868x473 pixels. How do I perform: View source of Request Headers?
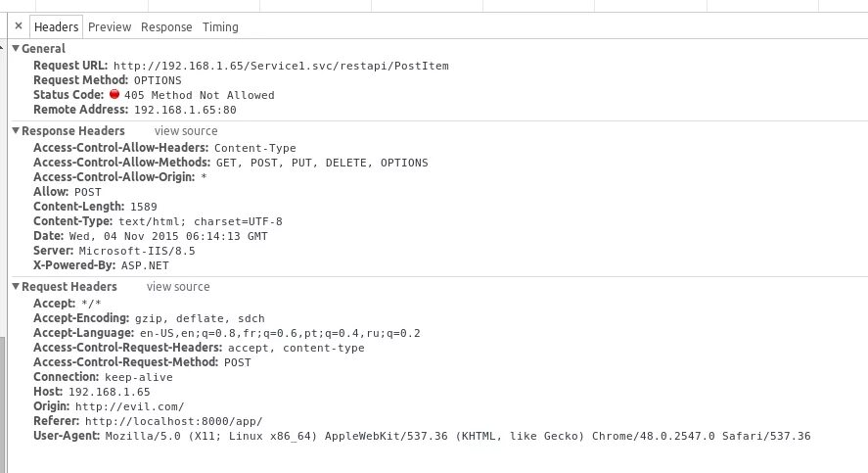178,287
